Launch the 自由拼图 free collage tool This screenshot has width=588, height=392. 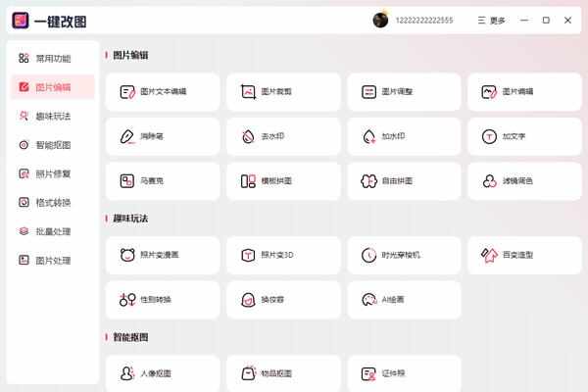[404, 181]
